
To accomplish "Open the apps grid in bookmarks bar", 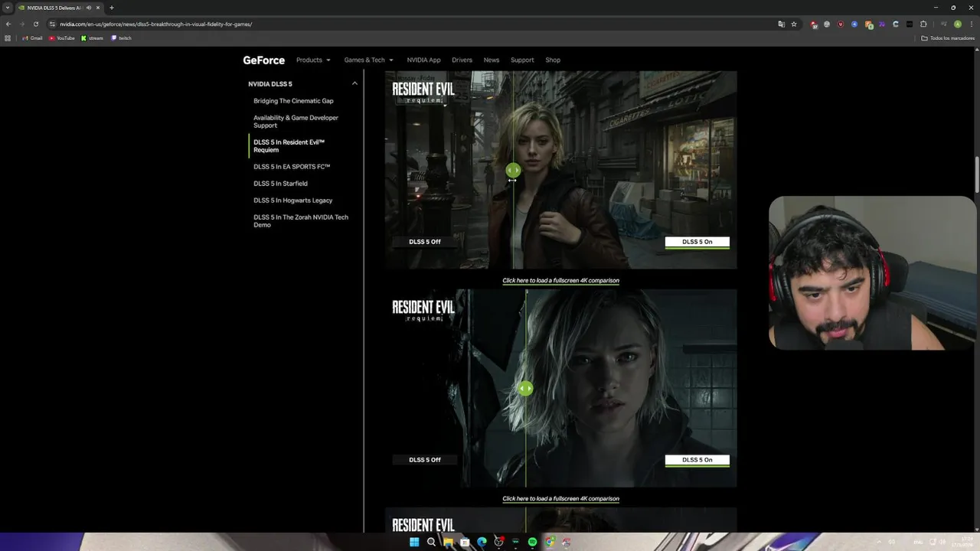I will [x=8, y=37].
